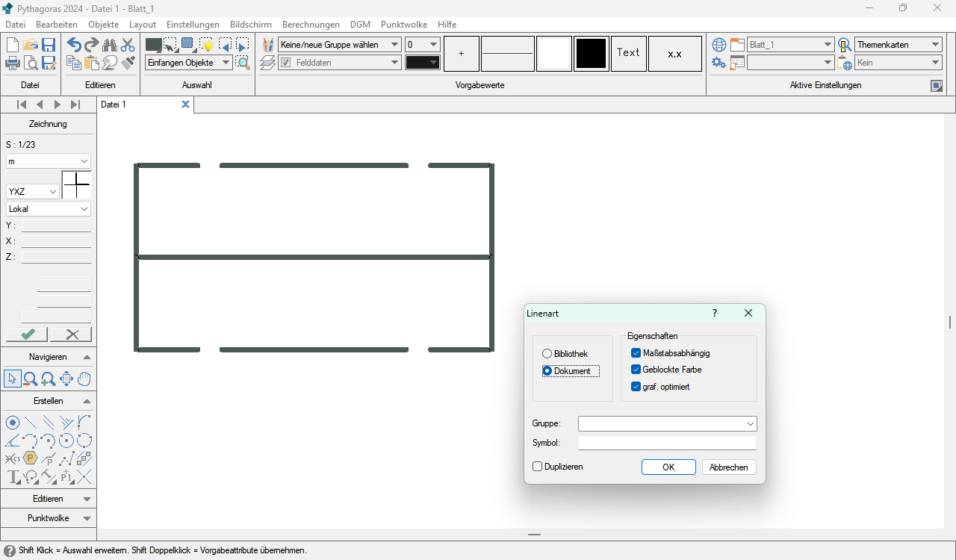Open the Themenkarten dropdown

pos(899,45)
